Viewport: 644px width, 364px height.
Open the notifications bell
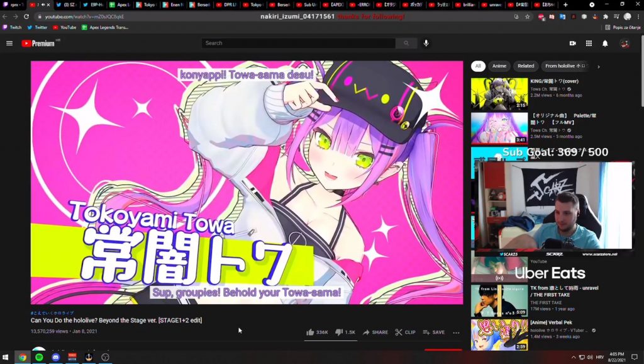click(x=605, y=43)
